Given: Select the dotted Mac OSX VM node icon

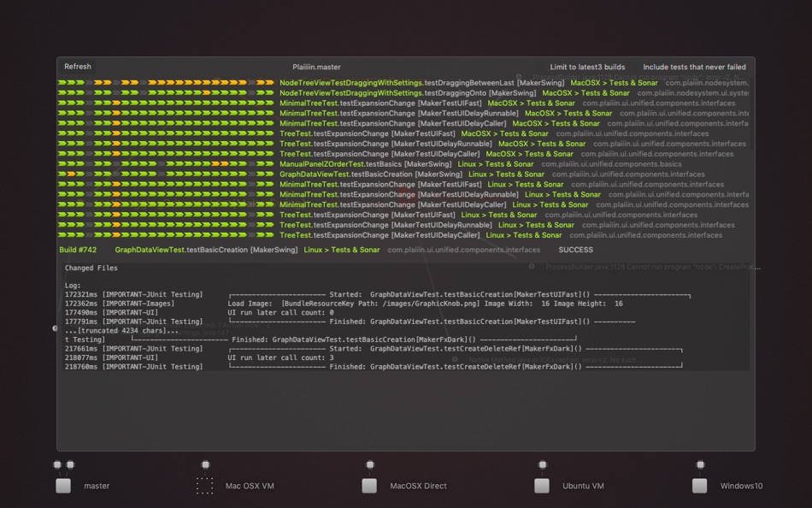Looking at the screenshot, I should (x=204, y=486).
